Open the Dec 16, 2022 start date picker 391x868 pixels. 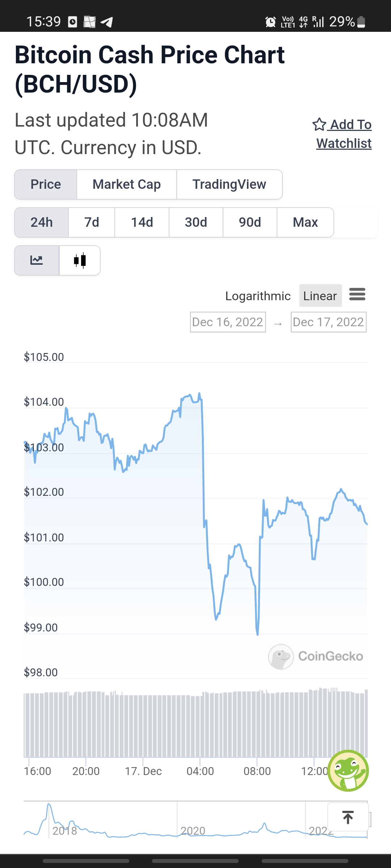point(228,322)
